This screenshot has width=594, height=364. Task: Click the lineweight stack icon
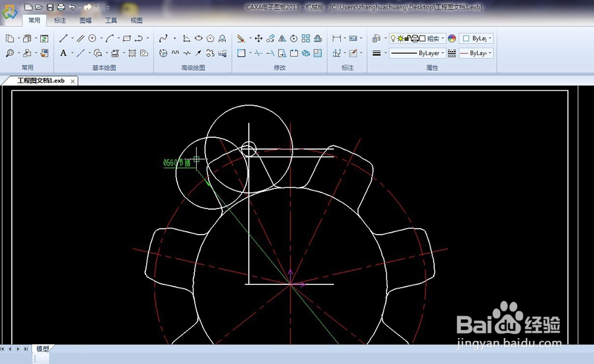[377, 53]
